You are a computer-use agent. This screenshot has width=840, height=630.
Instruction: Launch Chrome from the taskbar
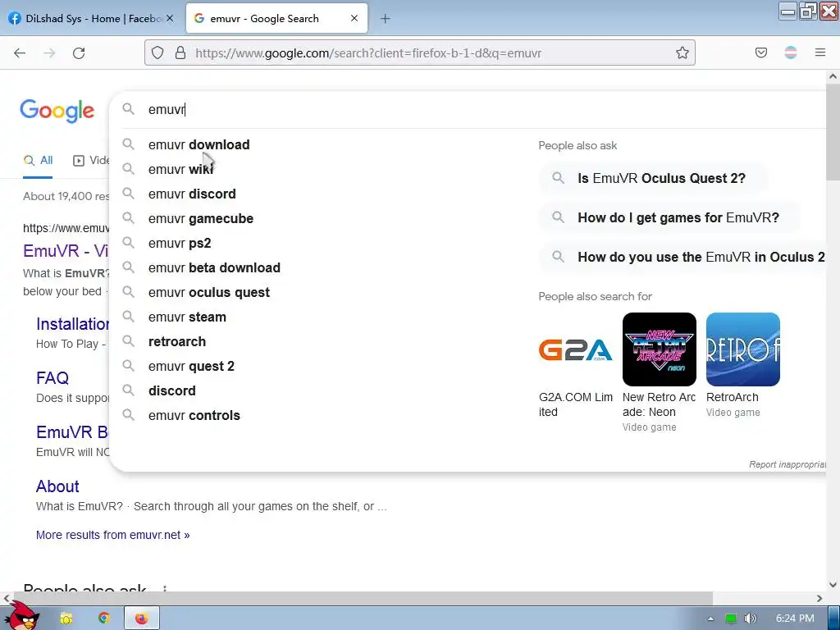pyautogui.click(x=104, y=619)
